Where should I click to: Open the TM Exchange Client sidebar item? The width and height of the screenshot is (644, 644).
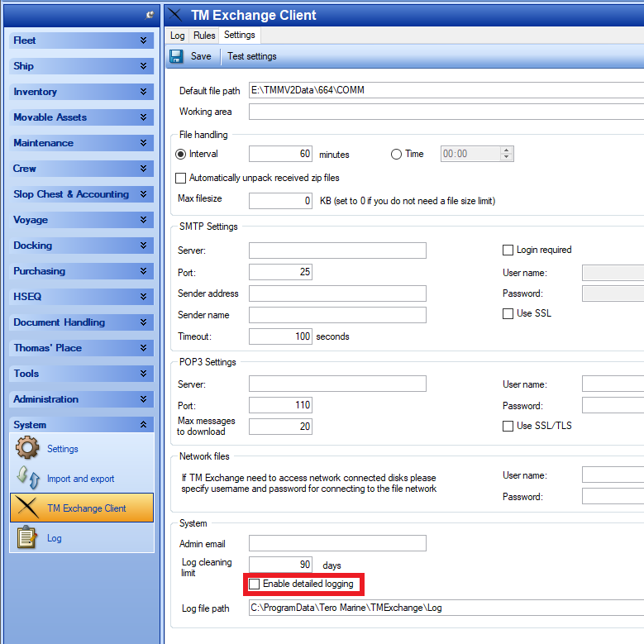coord(82,508)
